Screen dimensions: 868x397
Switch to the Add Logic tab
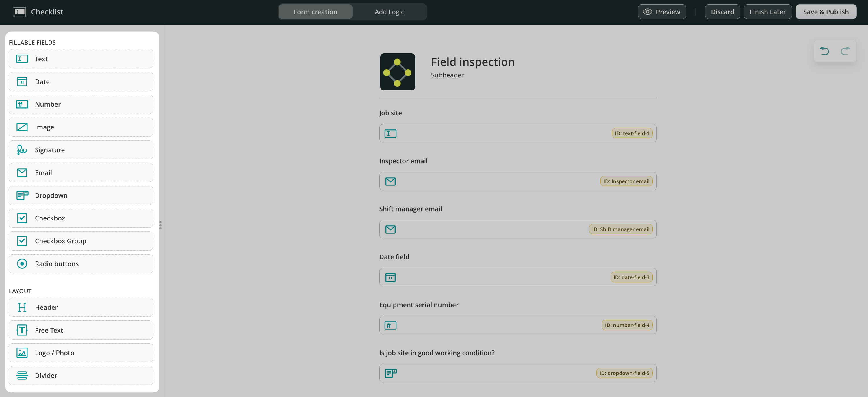click(389, 12)
